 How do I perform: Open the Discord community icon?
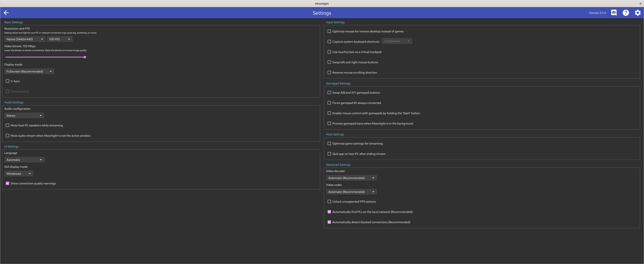coord(614,13)
